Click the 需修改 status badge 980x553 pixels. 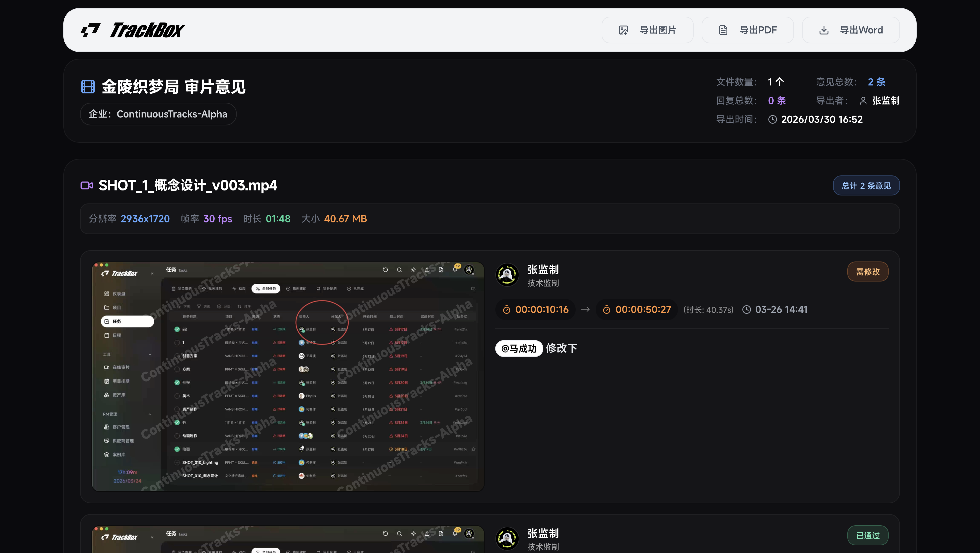867,271
